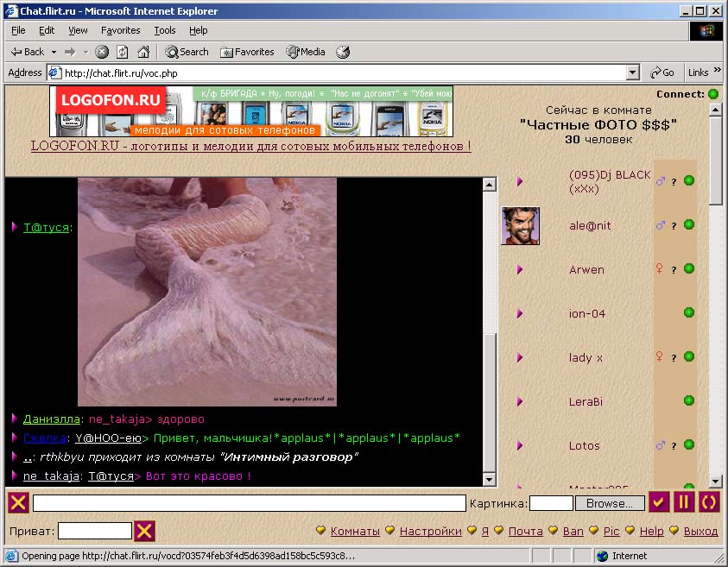Click the question mark for ale@nit
Viewport: 728px width, 567px height.
(x=674, y=226)
